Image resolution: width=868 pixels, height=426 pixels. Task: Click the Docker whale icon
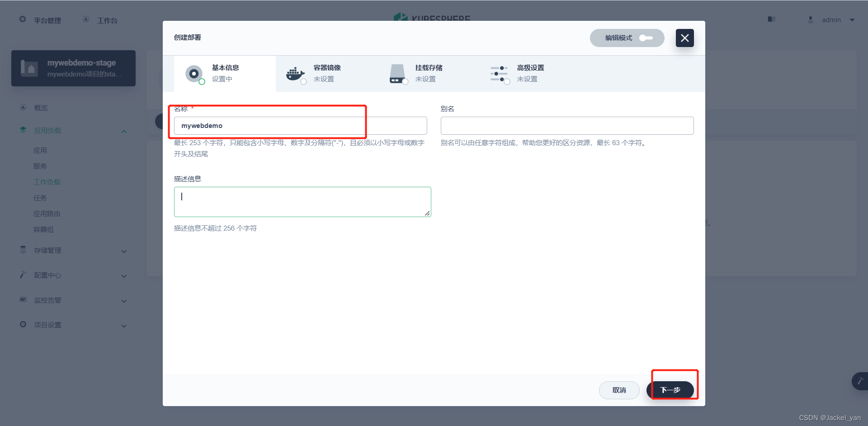[295, 73]
